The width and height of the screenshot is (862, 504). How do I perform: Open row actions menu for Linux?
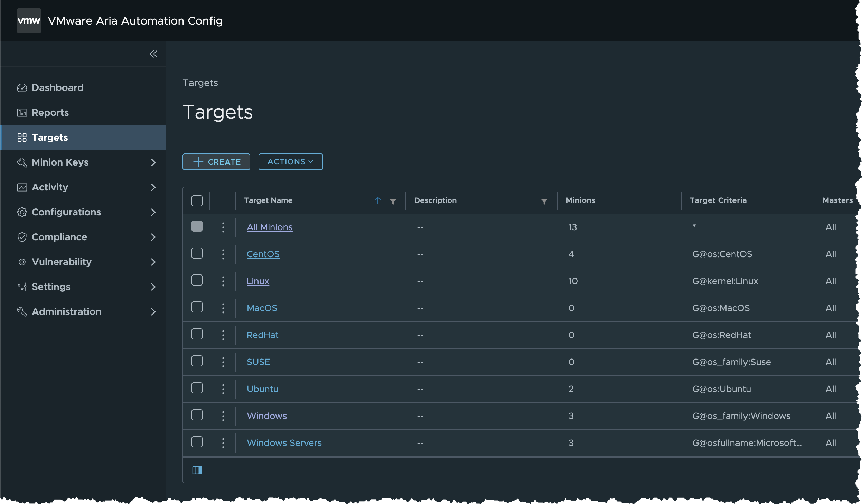[223, 281]
